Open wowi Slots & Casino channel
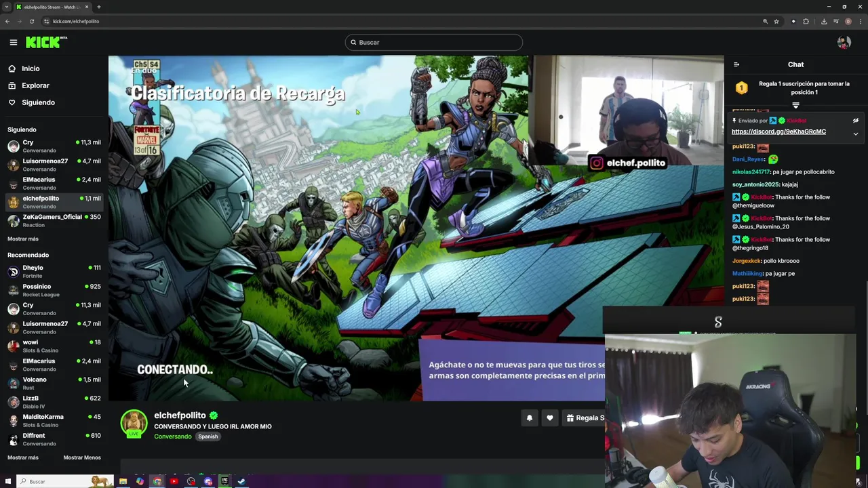 [54, 346]
